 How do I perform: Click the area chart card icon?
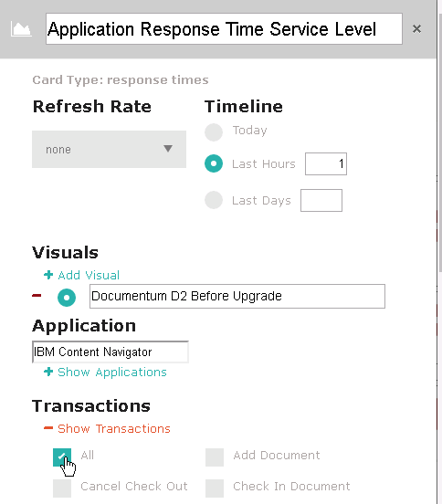click(21, 29)
